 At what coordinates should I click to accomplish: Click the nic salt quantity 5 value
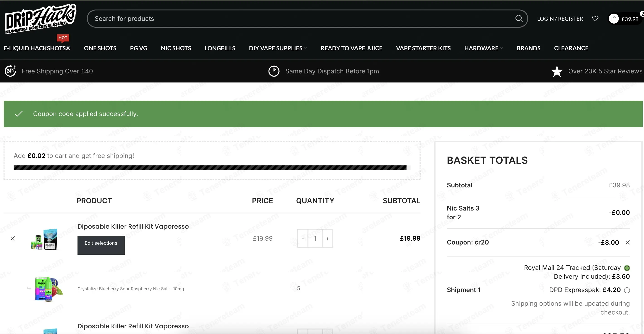298,288
